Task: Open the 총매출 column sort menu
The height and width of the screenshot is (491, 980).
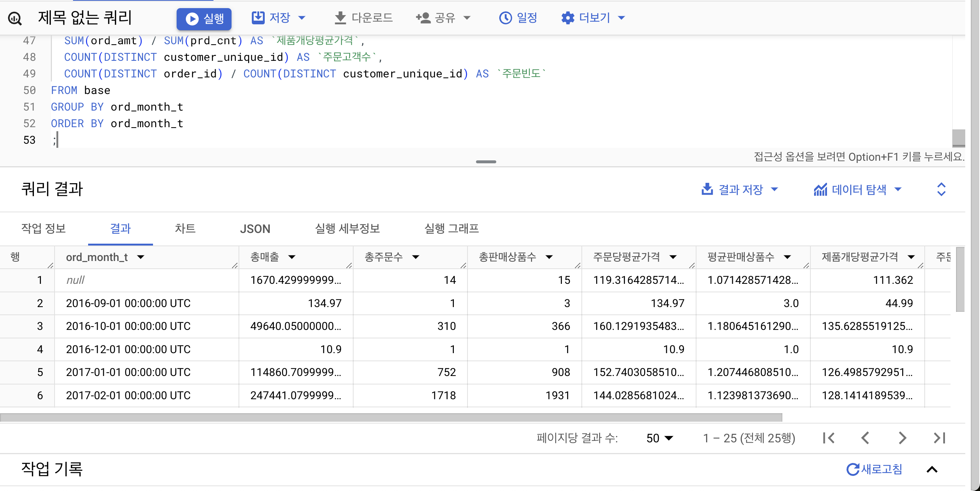Action: pyautogui.click(x=292, y=258)
